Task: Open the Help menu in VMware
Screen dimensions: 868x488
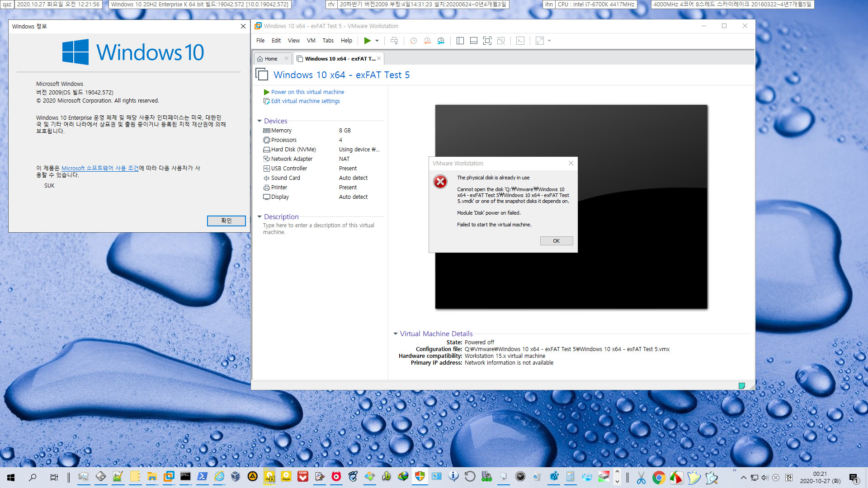Action: (x=347, y=41)
